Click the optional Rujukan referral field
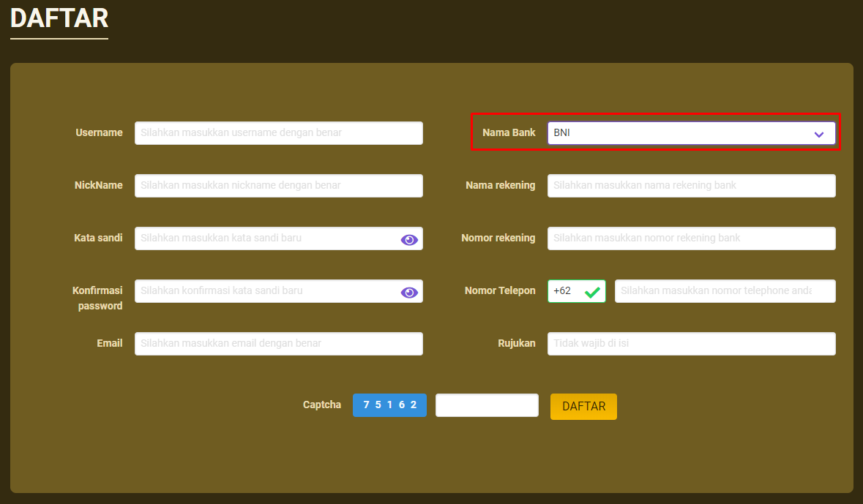 691,344
